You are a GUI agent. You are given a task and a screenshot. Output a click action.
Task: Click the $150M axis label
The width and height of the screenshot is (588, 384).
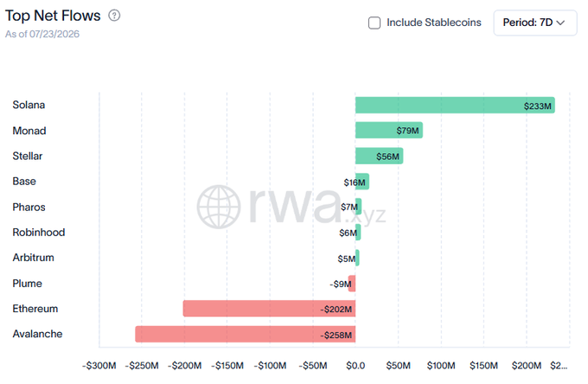(483, 366)
